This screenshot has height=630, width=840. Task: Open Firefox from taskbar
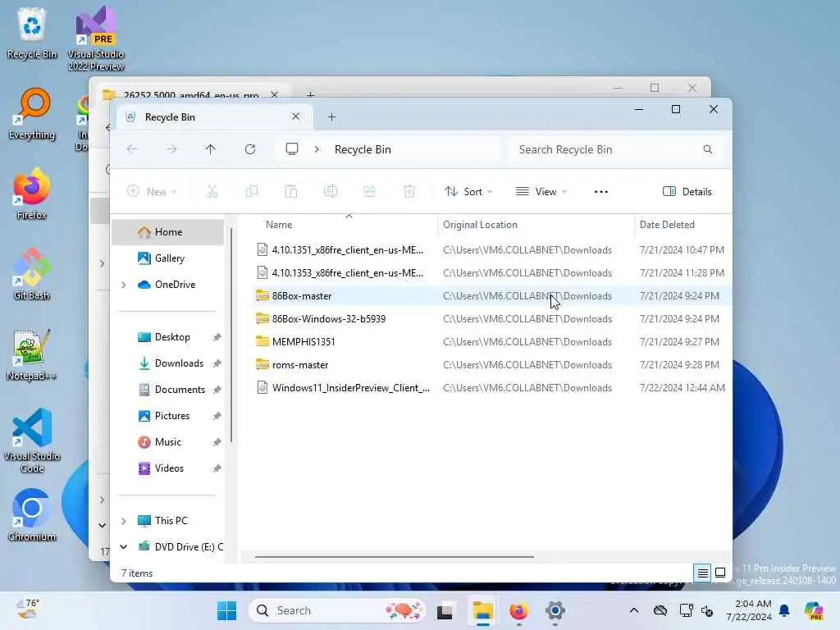click(518, 610)
